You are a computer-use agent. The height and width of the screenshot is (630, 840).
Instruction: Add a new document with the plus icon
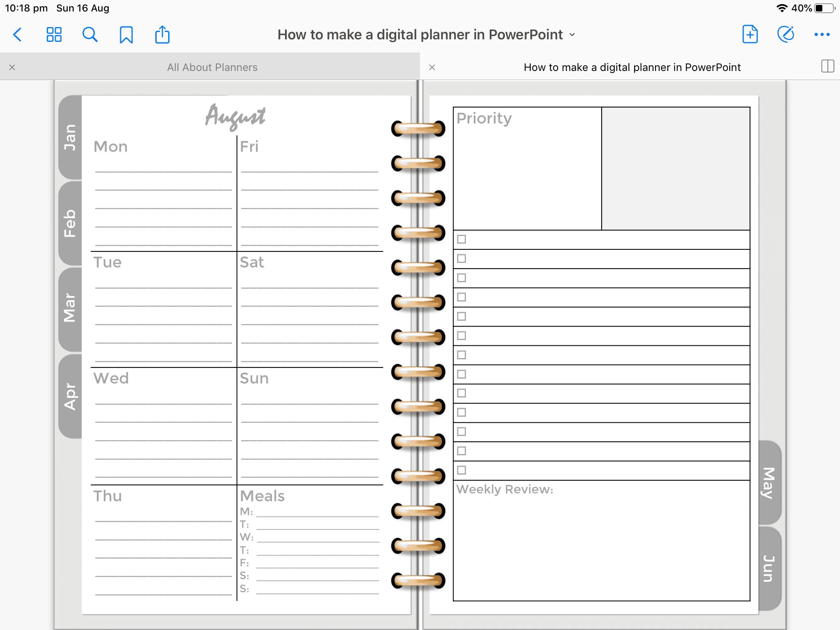tap(750, 34)
